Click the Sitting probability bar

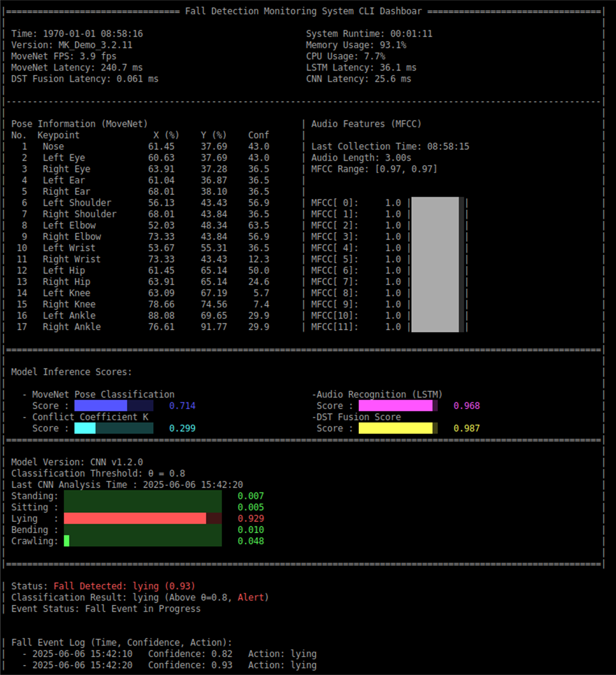tap(143, 507)
